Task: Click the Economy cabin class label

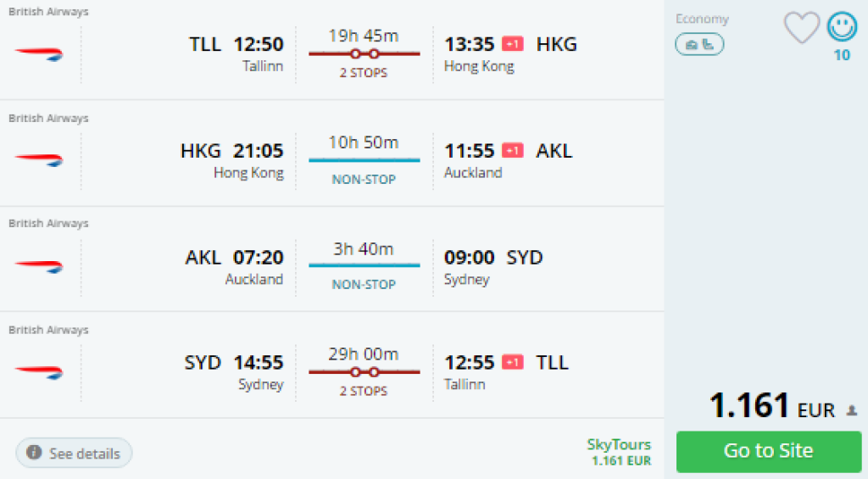Action: (x=702, y=19)
